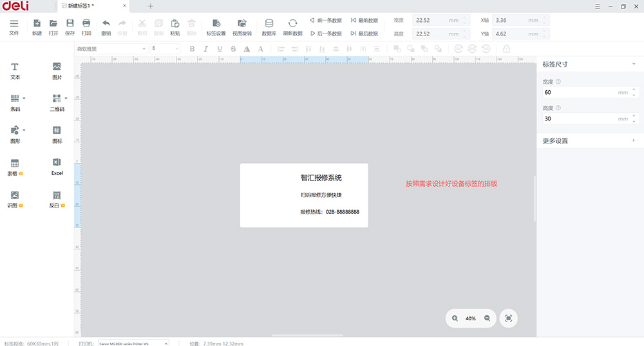Select the 识图 image recognition tool

pos(15,199)
